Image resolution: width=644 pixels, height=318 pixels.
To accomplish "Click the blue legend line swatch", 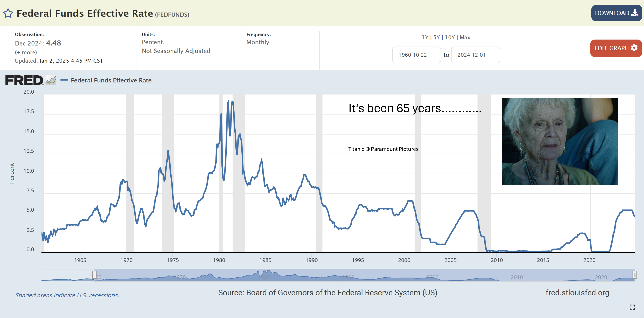I will pos(64,80).
